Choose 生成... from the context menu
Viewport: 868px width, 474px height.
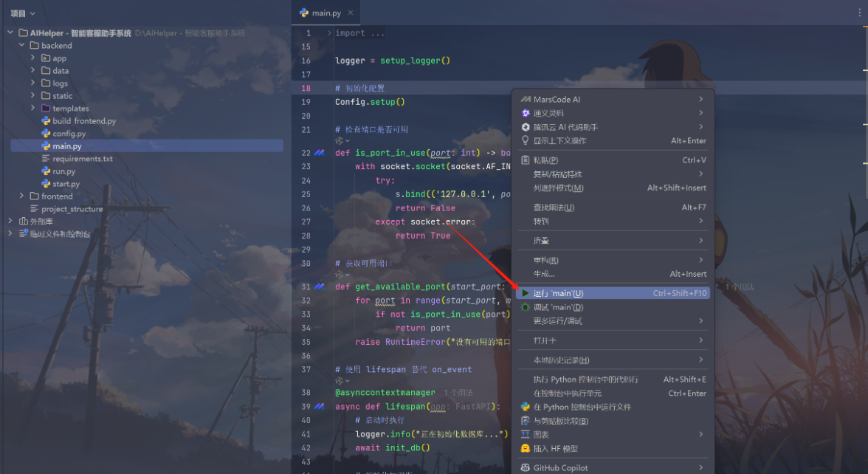pos(613,273)
